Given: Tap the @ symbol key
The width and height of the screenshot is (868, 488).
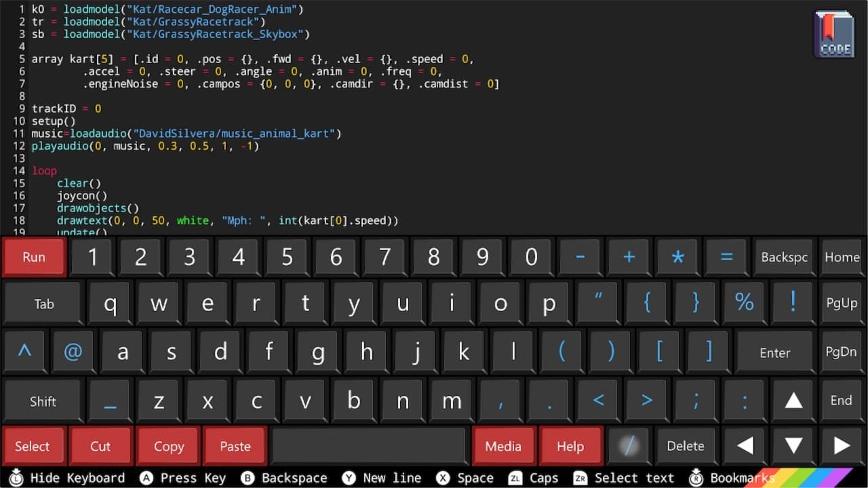Looking at the screenshot, I should tap(73, 352).
